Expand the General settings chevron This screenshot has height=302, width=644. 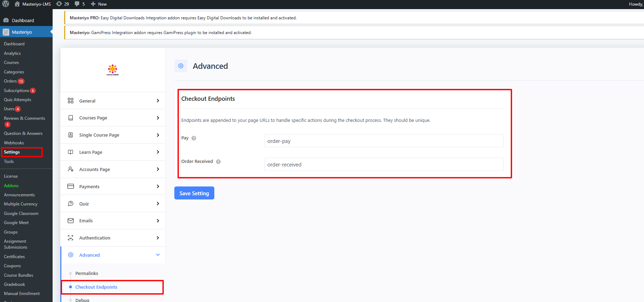(158, 101)
